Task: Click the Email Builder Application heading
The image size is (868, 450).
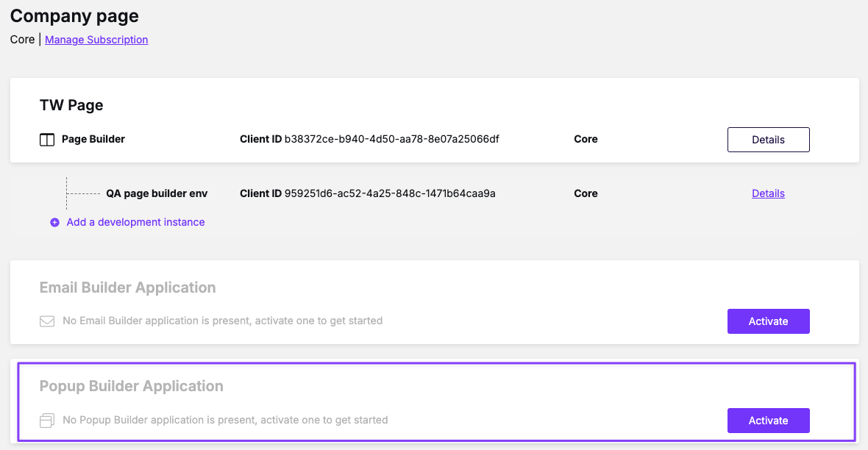Action: point(127,287)
